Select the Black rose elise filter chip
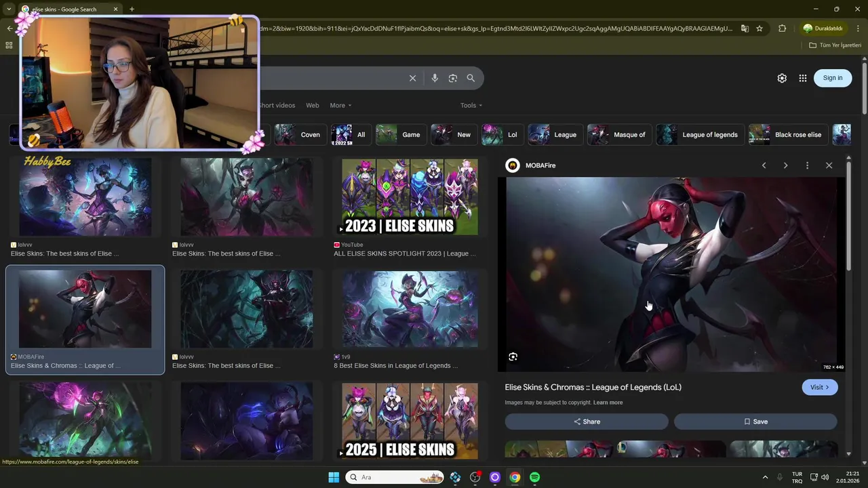 click(787, 135)
